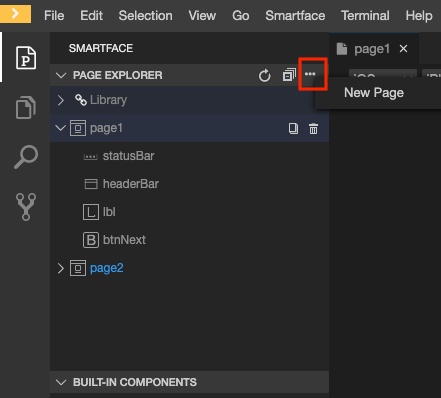Viewport: 441px width, 398px height.
Task: Choose New Page from the context menu
Action: [x=374, y=93]
